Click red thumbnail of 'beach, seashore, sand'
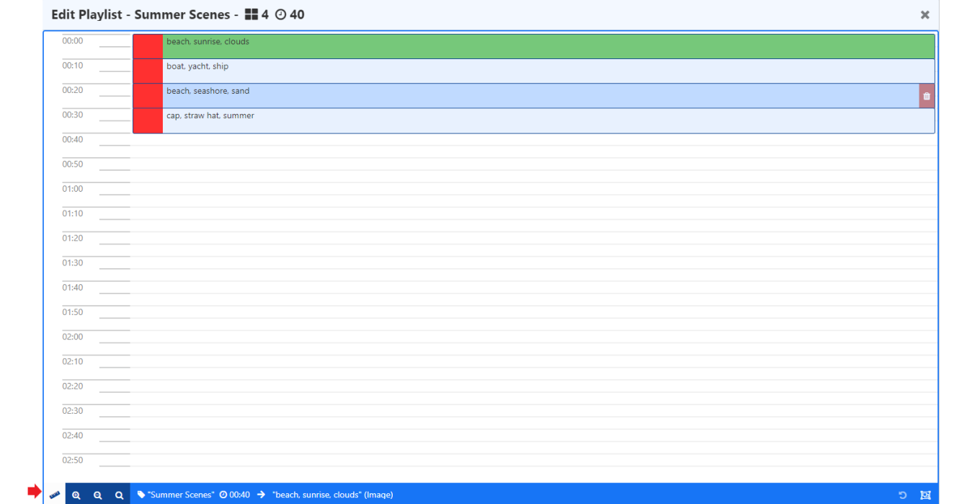This screenshot has height=504, width=980. point(148,96)
